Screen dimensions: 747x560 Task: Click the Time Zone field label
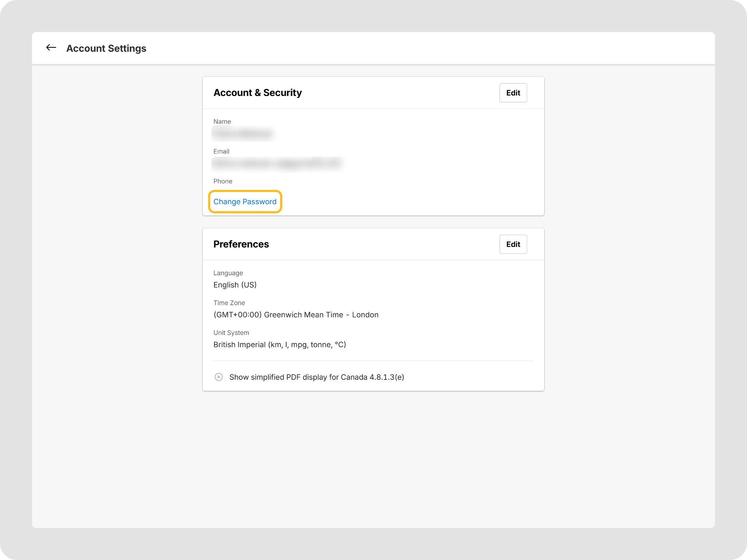pyautogui.click(x=229, y=303)
